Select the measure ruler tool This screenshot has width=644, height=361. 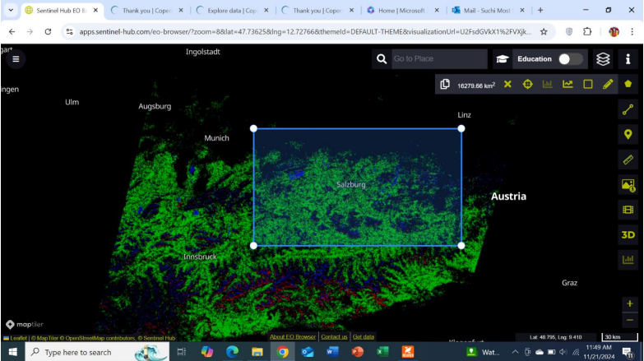pos(628,160)
